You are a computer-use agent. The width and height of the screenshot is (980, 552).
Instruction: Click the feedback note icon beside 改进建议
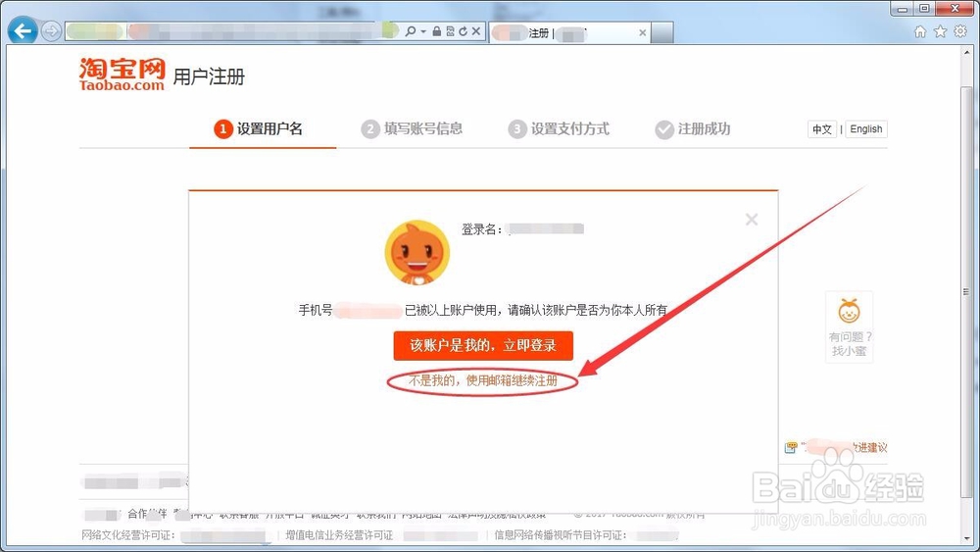pos(791,448)
